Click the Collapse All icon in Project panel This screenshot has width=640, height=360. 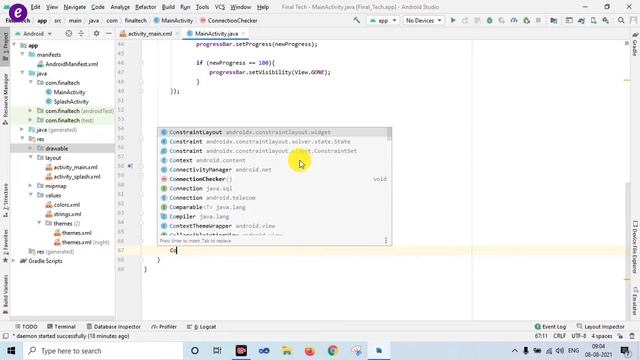click(x=81, y=33)
